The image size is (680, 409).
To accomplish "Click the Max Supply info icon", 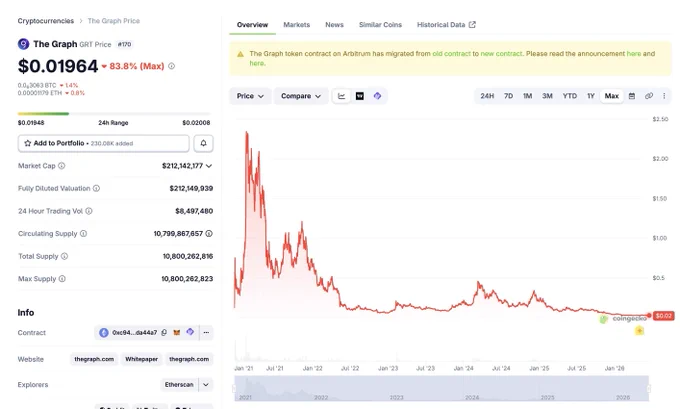I will [x=62, y=278].
